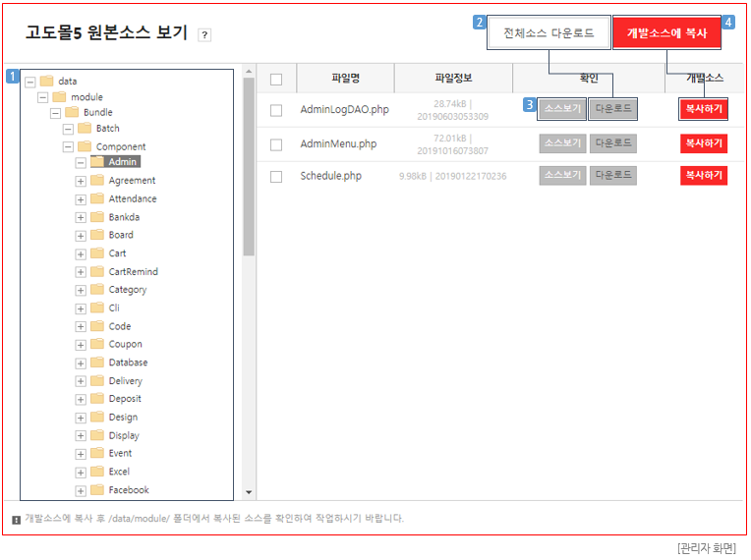Click the Cli folder icon
This screenshot has width=751, height=560.
click(x=97, y=308)
